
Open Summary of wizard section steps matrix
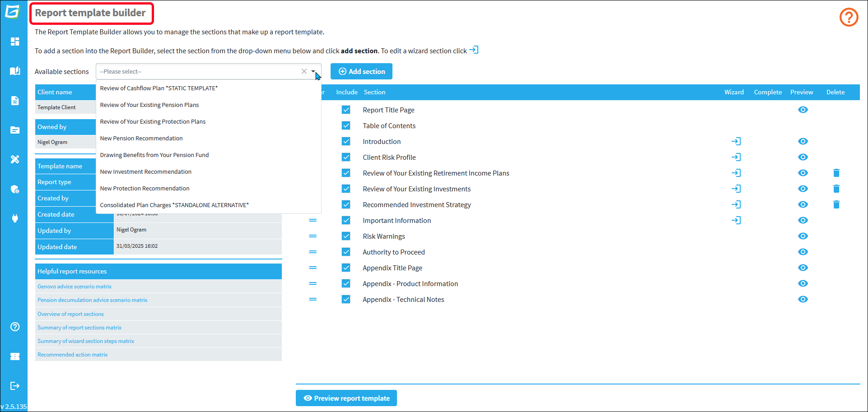pyautogui.click(x=86, y=341)
